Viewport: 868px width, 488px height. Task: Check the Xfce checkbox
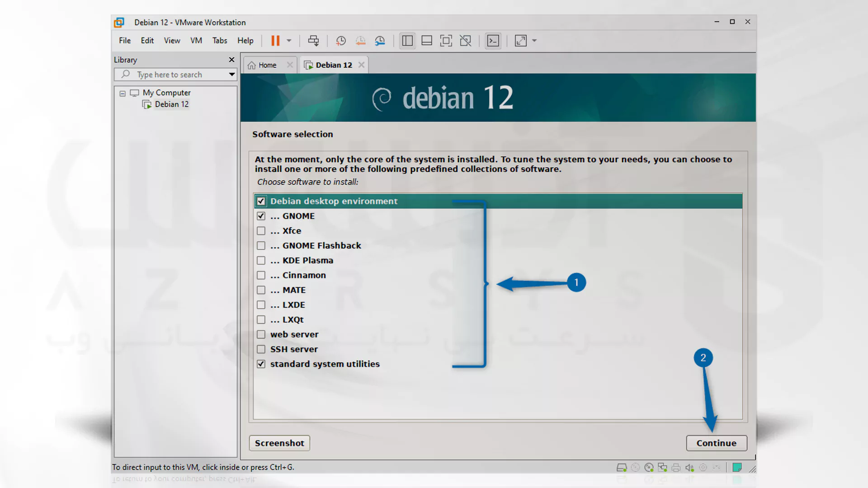pyautogui.click(x=261, y=231)
